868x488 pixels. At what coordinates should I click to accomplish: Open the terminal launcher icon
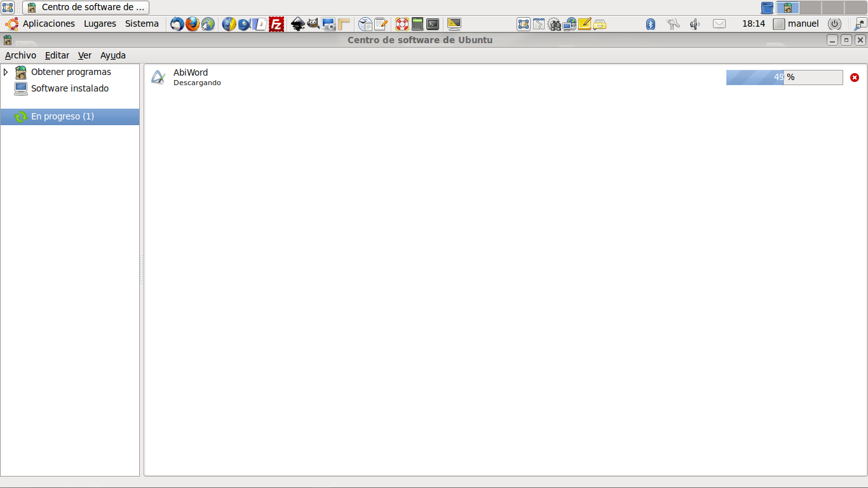[x=433, y=24]
